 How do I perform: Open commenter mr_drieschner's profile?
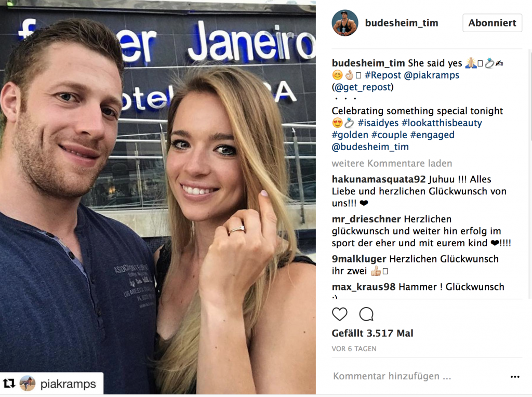click(x=366, y=219)
